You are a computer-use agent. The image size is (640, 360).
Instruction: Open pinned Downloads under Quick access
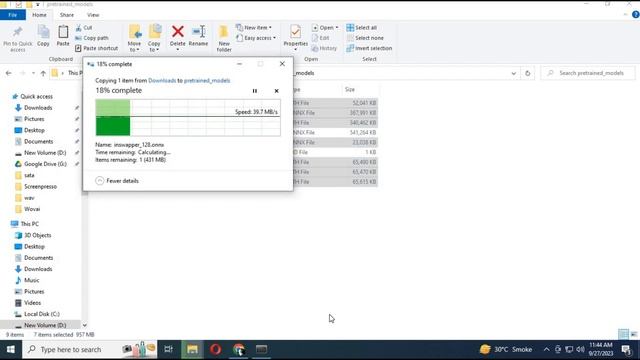point(38,108)
